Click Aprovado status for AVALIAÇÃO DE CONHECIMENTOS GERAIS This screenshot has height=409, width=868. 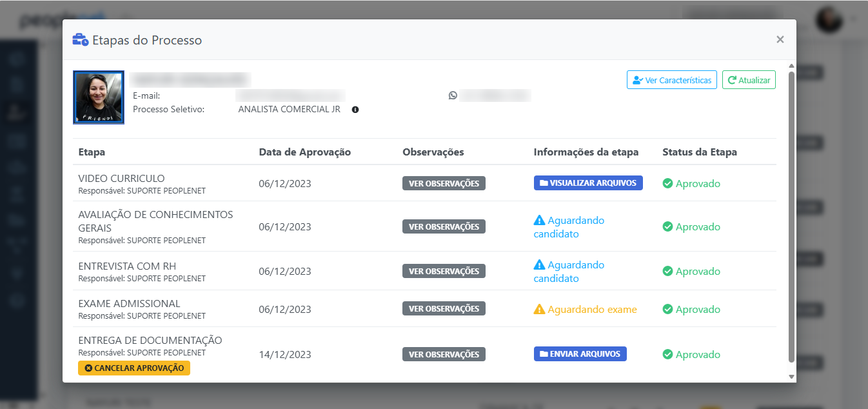pos(691,226)
